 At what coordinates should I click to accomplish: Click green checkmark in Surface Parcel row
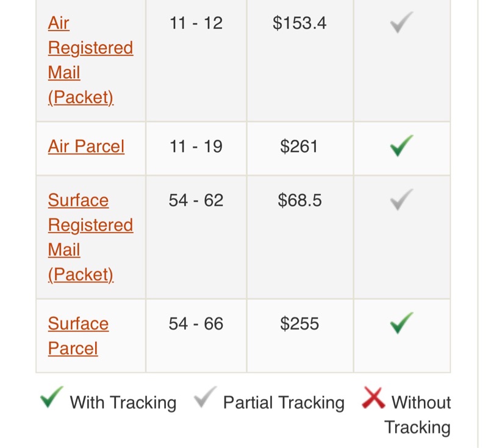tap(401, 323)
